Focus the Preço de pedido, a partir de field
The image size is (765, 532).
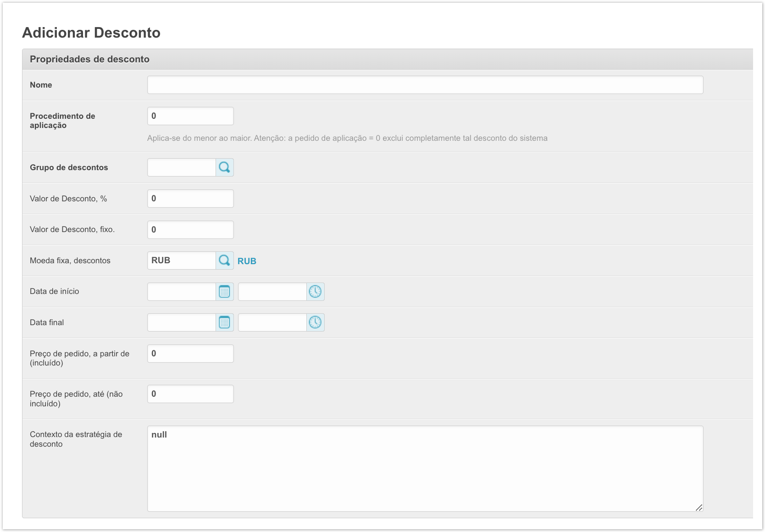pyautogui.click(x=190, y=354)
